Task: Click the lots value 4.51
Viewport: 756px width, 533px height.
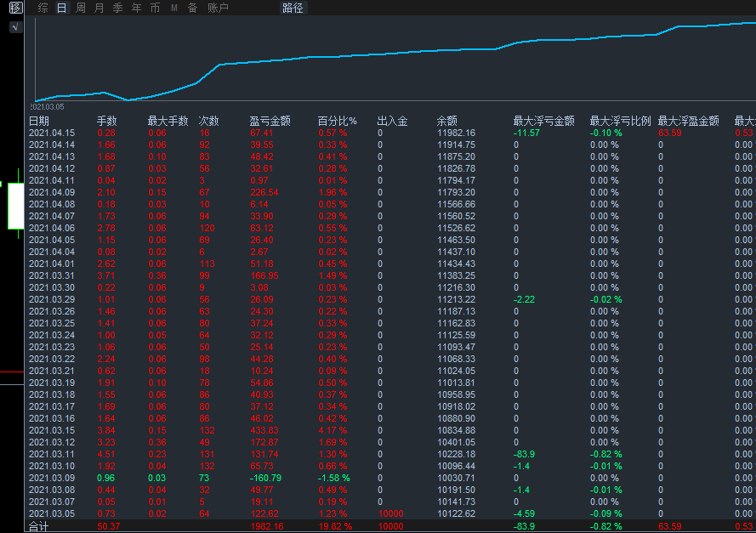Action: point(106,454)
